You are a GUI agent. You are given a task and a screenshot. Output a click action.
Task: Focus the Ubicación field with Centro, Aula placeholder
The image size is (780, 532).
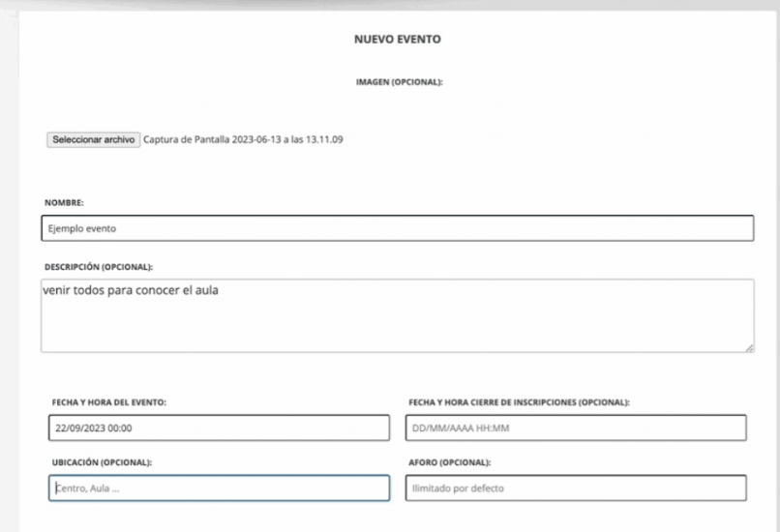pos(219,488)
